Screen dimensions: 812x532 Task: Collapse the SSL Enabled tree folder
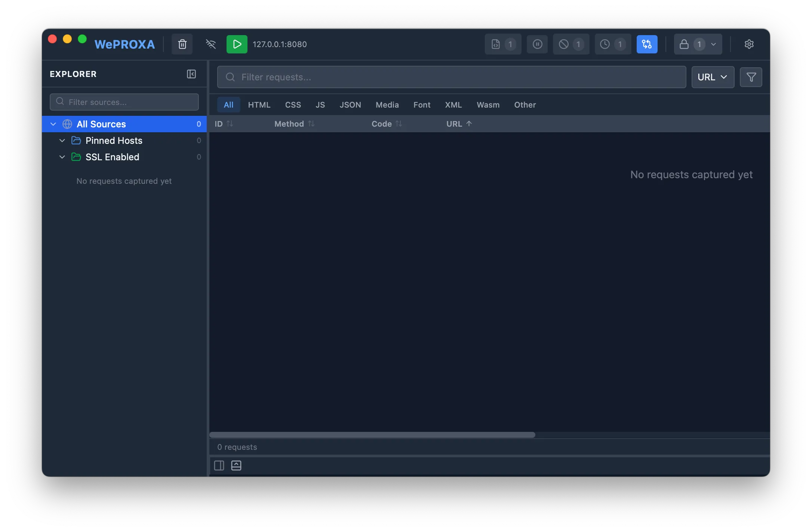(x=62, y=157)
